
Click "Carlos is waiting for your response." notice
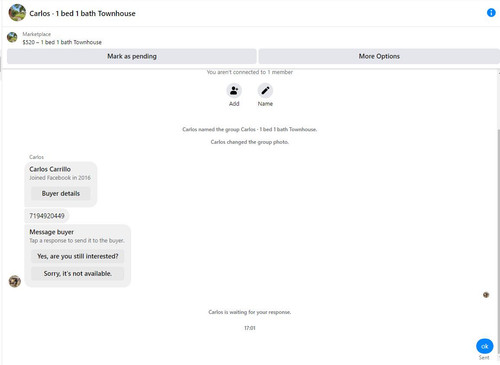(x=250, y=312)
